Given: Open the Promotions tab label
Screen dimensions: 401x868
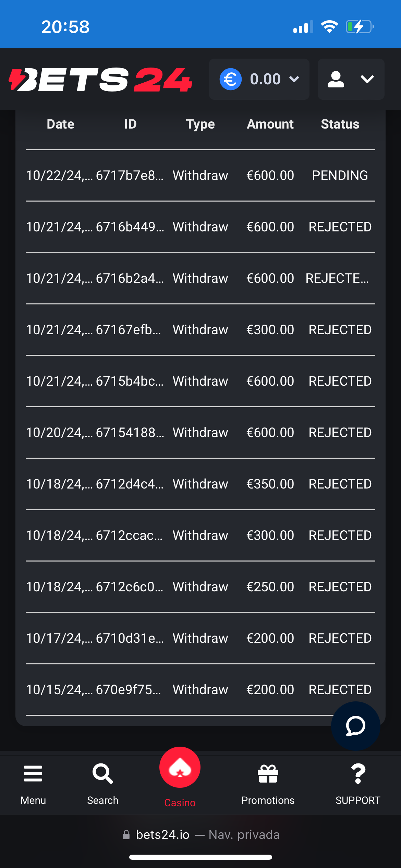Looking at the screenshot, I should tap(268, 800).
